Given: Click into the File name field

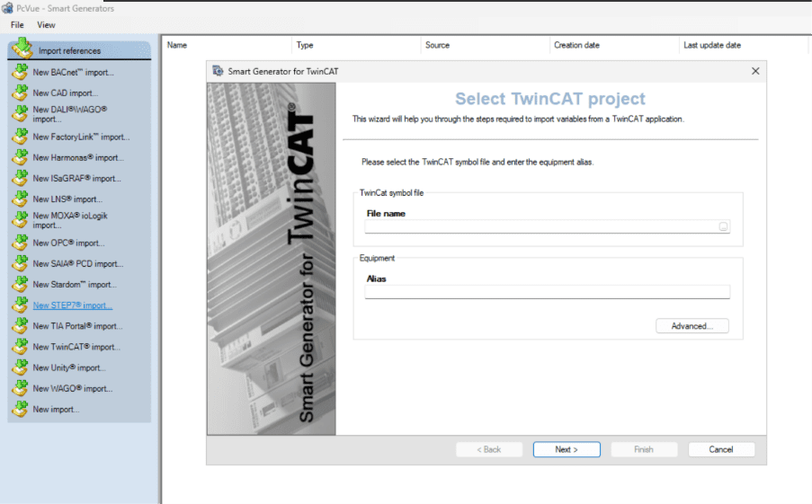Looking at the screenshot, I should (x=540, y=227).
